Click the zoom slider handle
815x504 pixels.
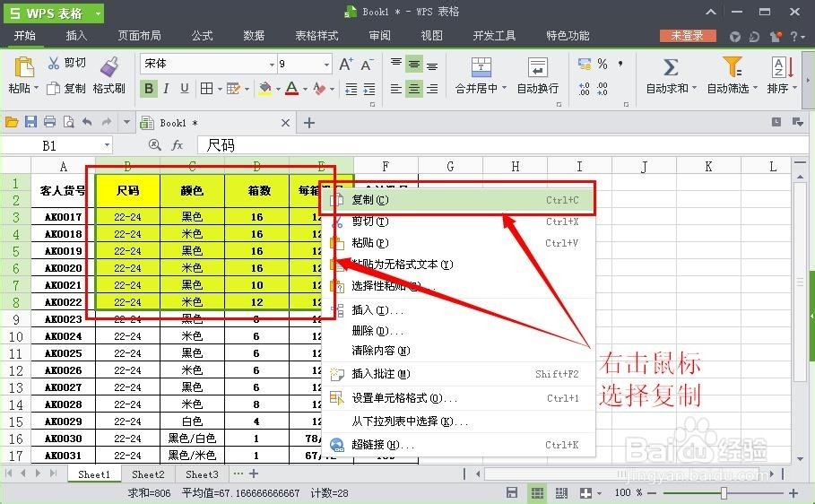coord(724,492)
